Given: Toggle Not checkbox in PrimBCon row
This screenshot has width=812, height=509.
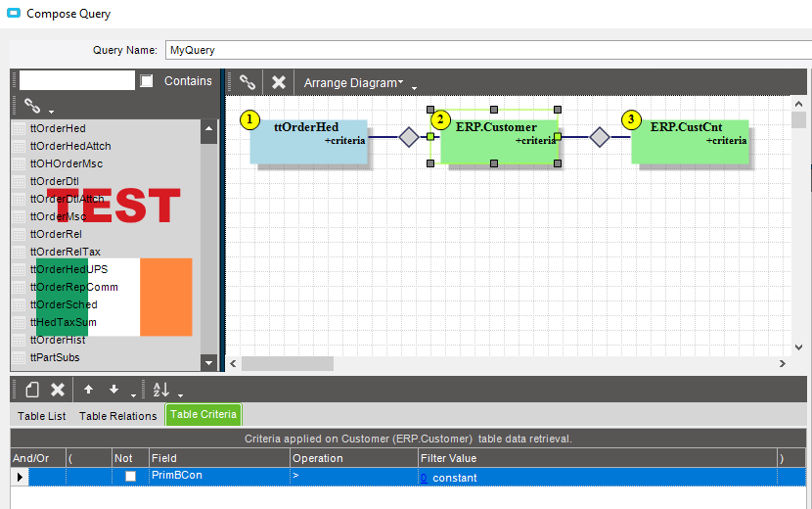Looking at the screenshot, I should [130, 477].
